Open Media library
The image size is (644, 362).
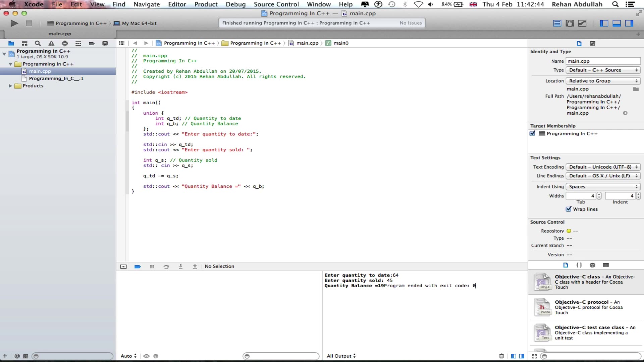pos(606,265)
